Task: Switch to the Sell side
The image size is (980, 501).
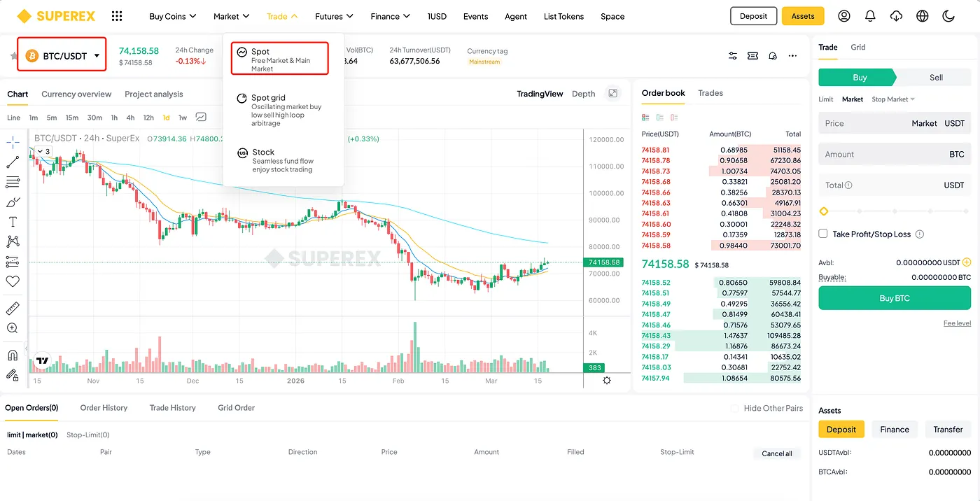Action: click(x=935, y=78)
